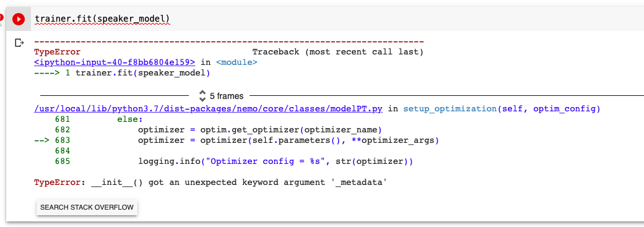Open the ipython-input-40-f8bb6804e159 link
The width and height of the screenshot is (644, 227).
point(115,62)
